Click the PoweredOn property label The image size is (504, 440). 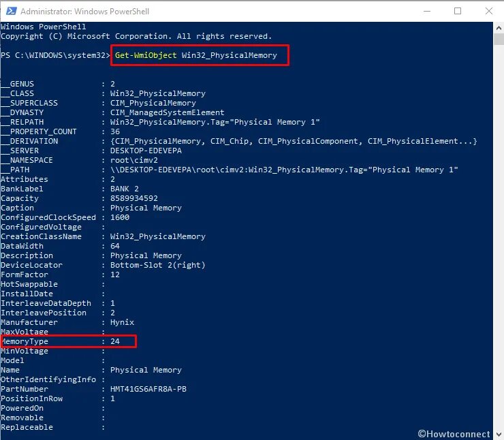pos(22,408)
